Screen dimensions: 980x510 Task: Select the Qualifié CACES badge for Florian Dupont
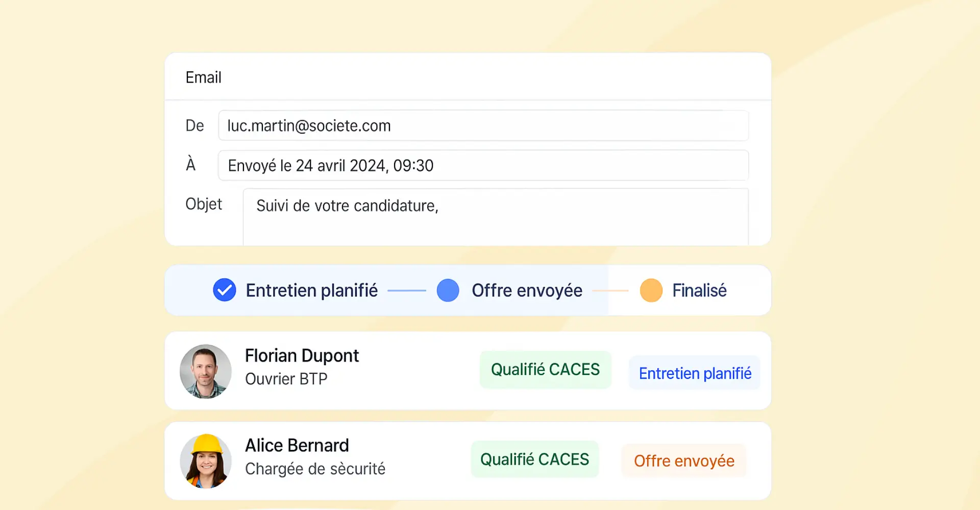point(545,369)
